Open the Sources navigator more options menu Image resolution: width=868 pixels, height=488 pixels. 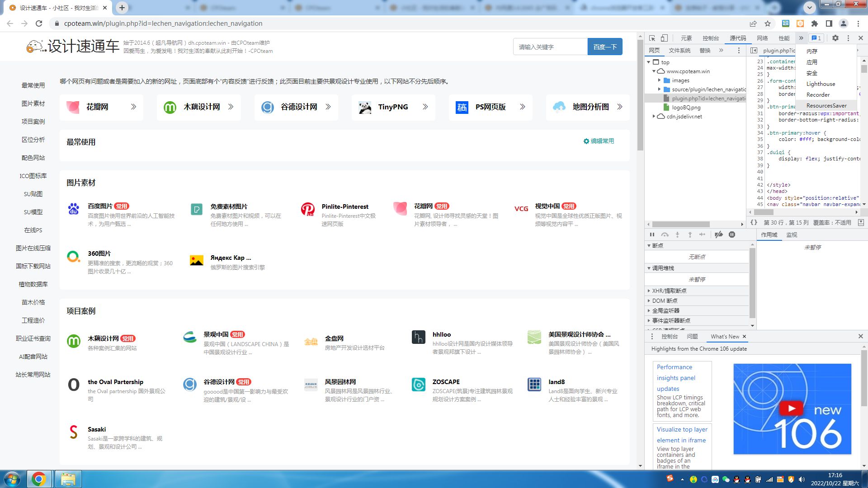point(739,50)
